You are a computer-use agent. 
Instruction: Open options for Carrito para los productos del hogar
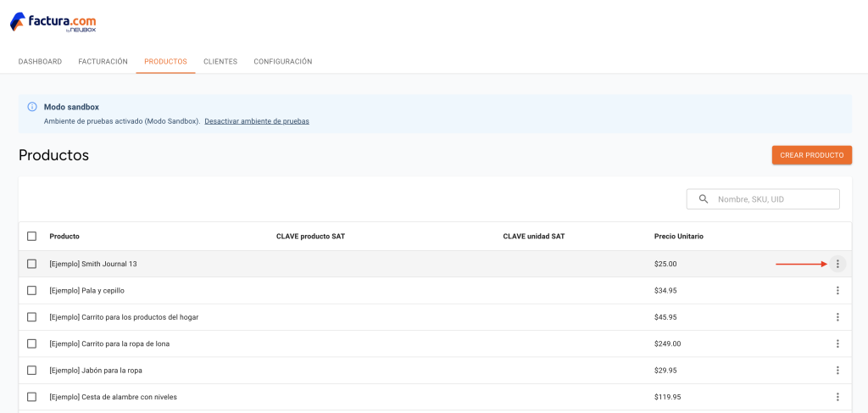tap(837, 317)
